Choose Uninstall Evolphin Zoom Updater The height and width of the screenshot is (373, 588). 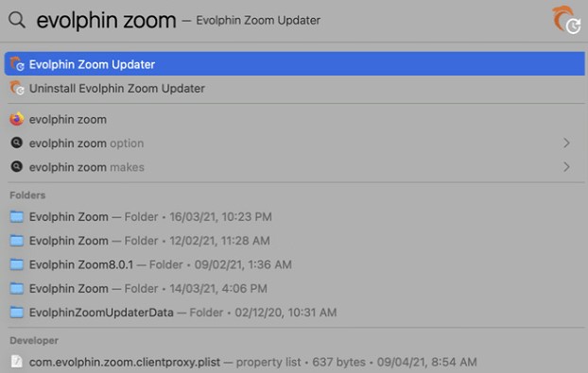tap(294, 88)
